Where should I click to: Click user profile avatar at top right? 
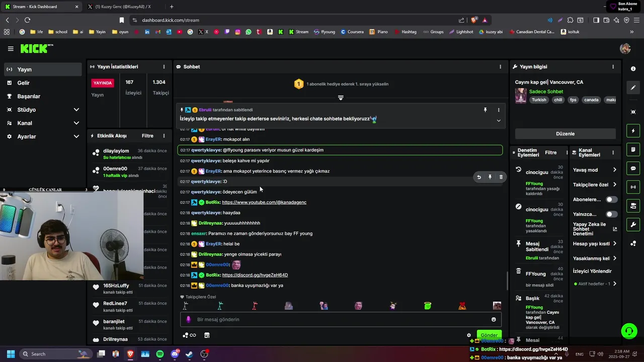(x=625, y=48)
